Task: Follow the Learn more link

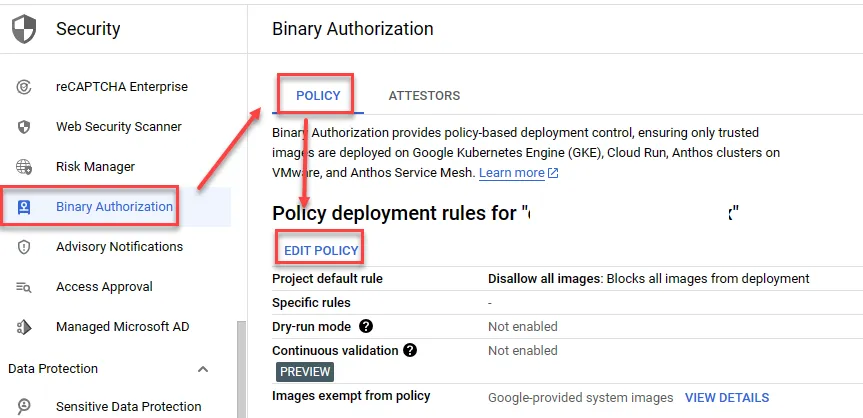Action: 511,173
